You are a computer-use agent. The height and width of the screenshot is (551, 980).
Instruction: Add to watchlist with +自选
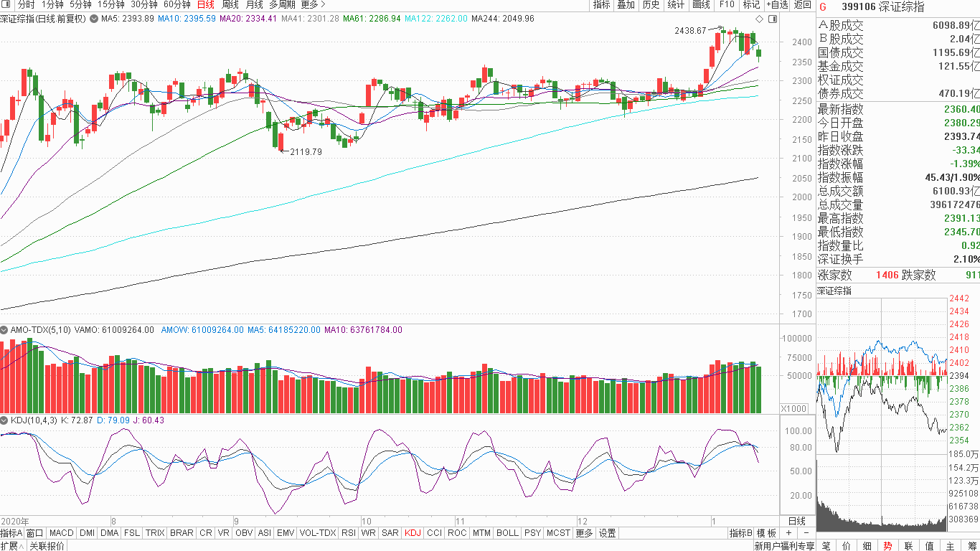tap(777, 4)
